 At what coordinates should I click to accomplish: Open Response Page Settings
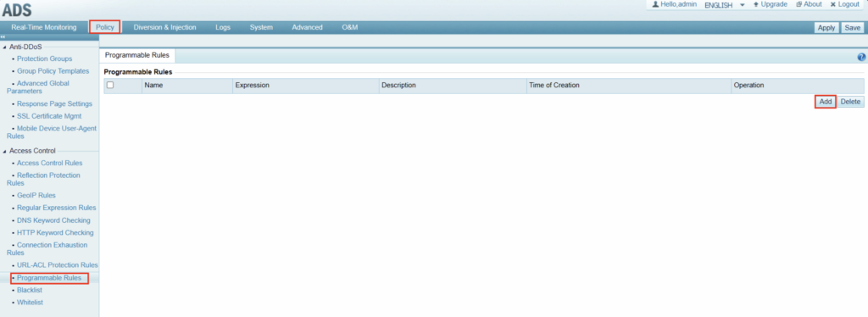pos(55,103)
